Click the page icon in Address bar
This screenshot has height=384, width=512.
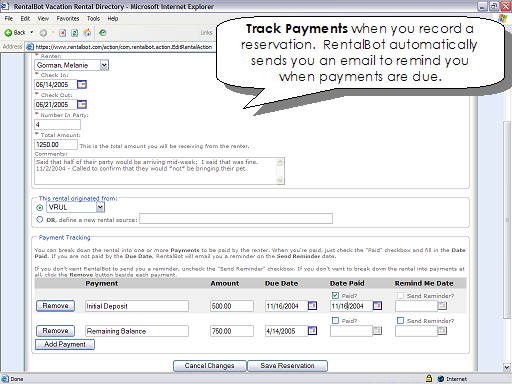pos(30,47)
